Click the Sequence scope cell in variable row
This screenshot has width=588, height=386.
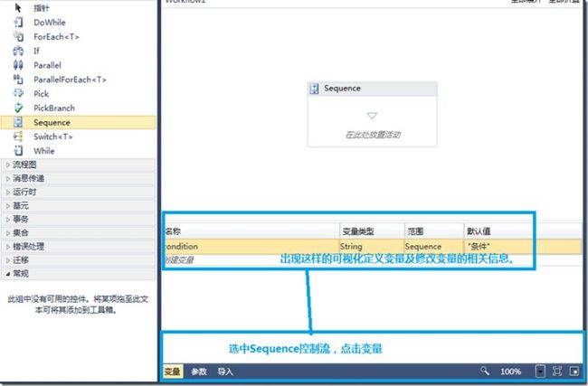434,246
